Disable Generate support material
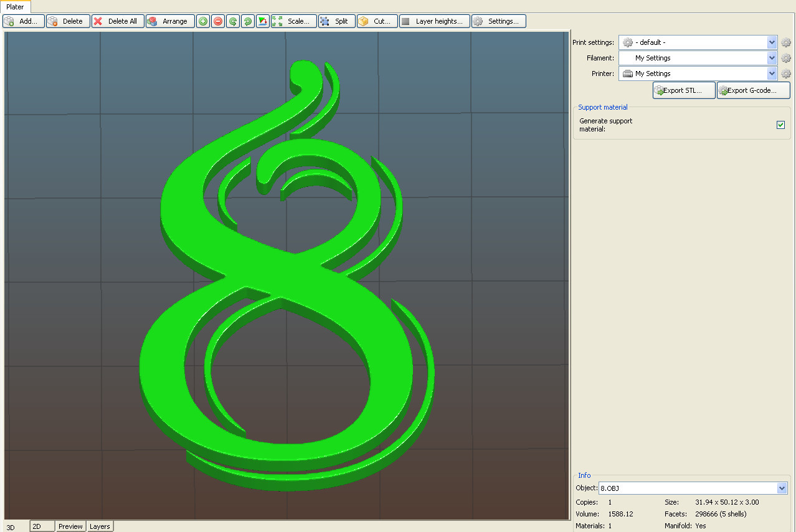The image size is (796, 532). 780,125
